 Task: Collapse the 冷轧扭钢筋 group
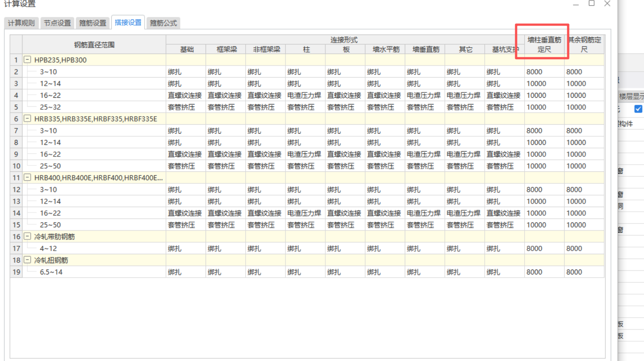point(28,260)
